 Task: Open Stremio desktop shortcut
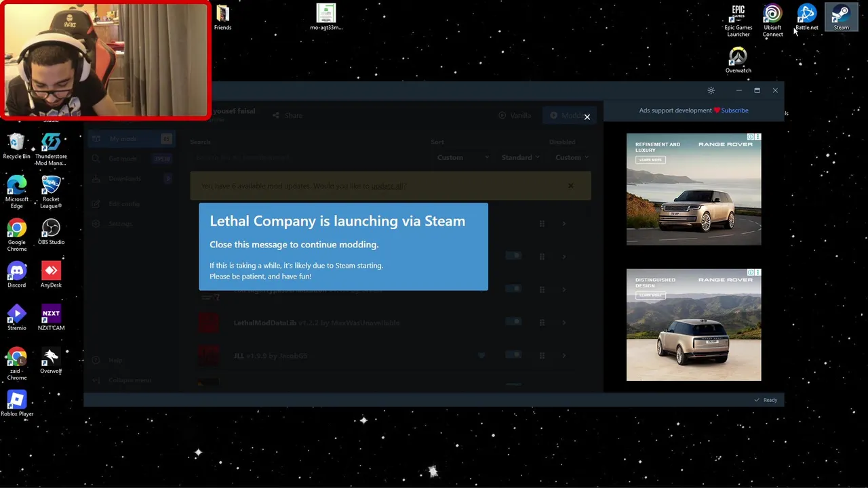(17, 317)
